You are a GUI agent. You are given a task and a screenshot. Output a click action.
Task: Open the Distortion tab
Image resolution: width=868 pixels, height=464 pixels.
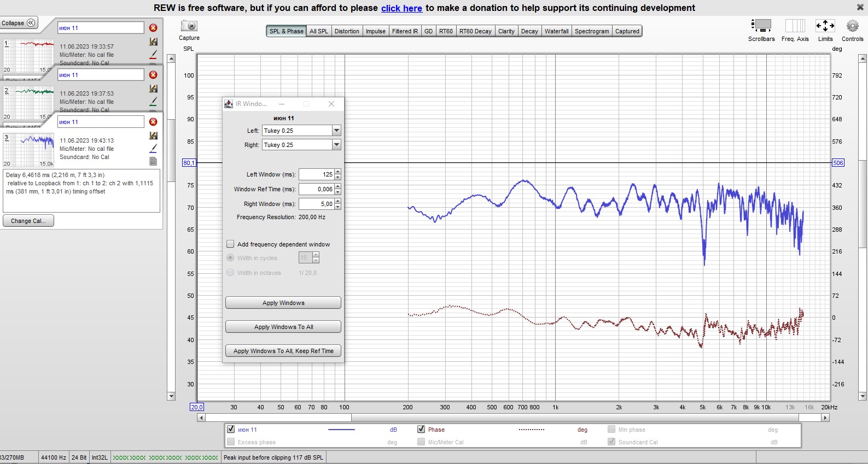tap(347, 31)
